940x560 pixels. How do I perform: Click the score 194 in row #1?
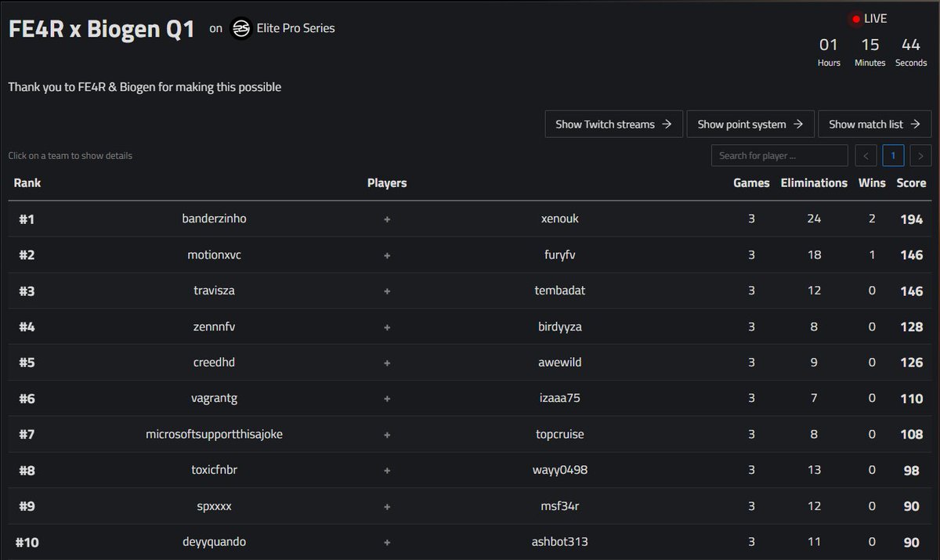tap(912, 219)
